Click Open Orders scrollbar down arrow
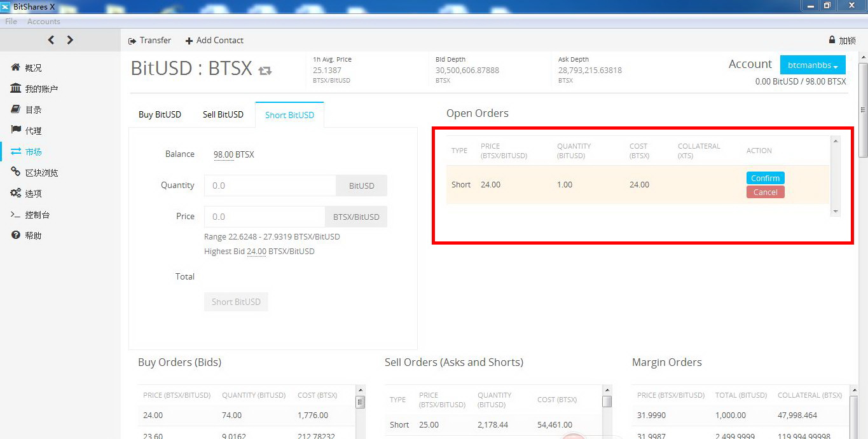This screenshot has width=868, height=439. (836, 211)
